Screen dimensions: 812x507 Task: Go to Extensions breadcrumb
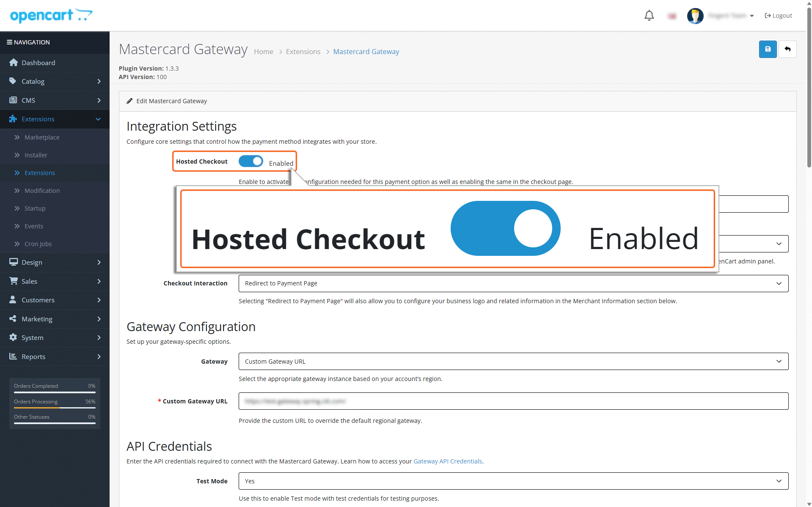(x=303, y=52)
